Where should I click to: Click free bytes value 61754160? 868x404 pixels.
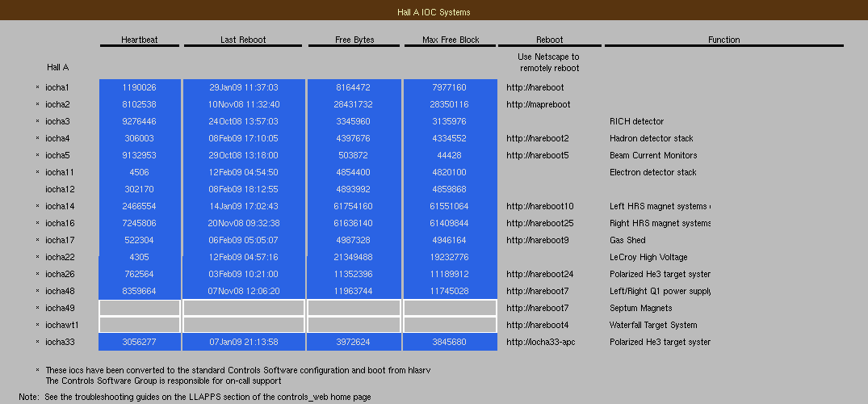point(354,206)
